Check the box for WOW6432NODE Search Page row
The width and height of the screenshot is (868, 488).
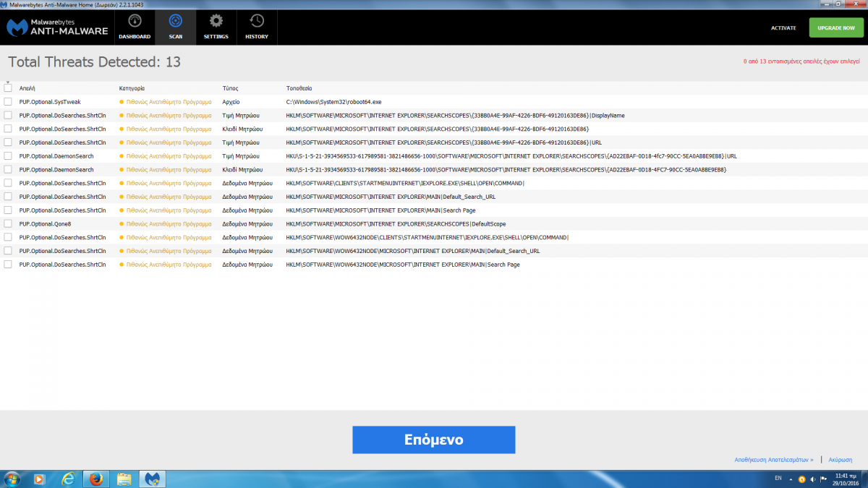[x=8, y=265]
